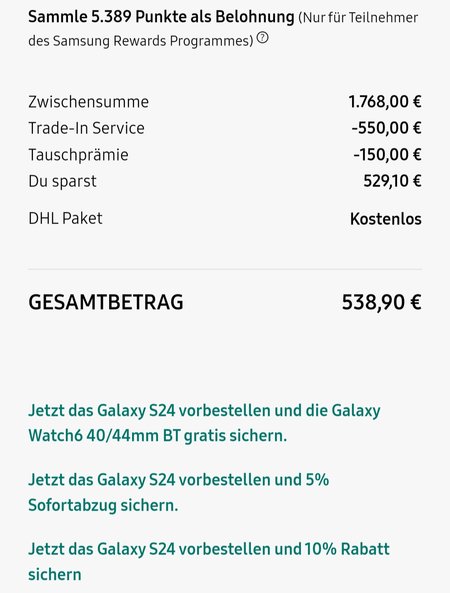Open the Galaxy Watch6 gratis pre-order offer link
This screenshot has width=450, height=593.
point(204,423)
